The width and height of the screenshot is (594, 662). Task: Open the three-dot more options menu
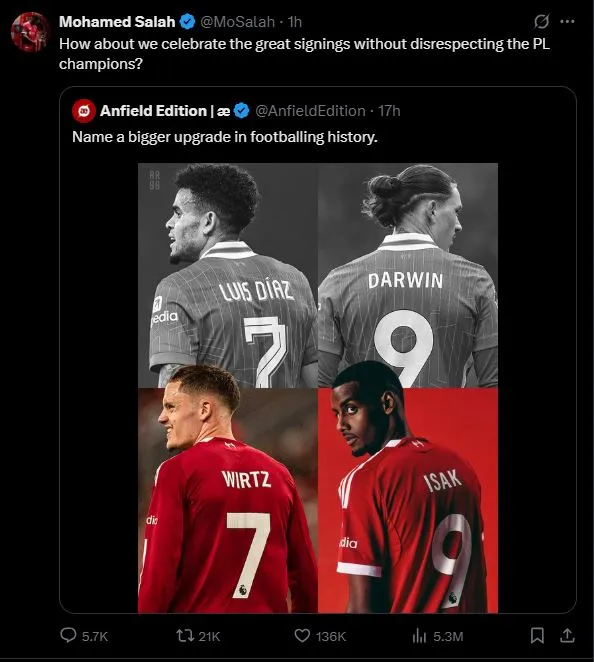[x=567, y=21]
